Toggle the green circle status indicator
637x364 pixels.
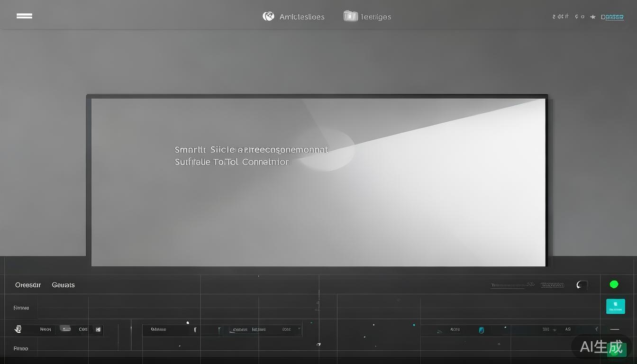[x=614, y=284]
